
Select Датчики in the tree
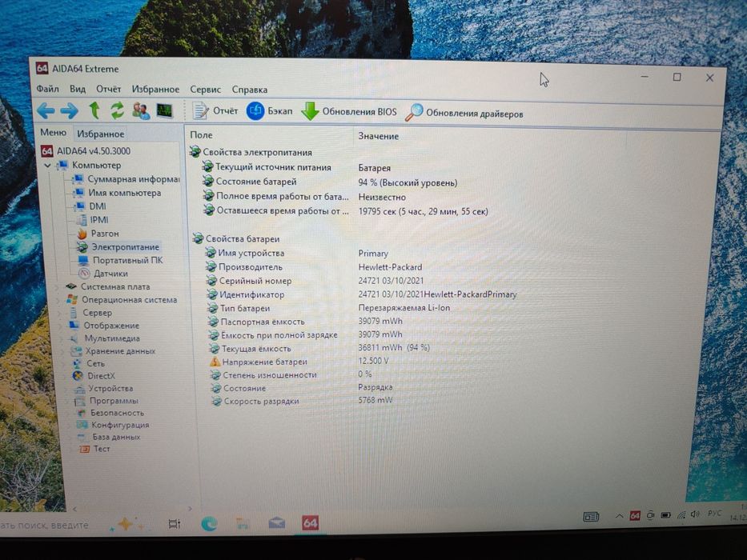[103, 274]
